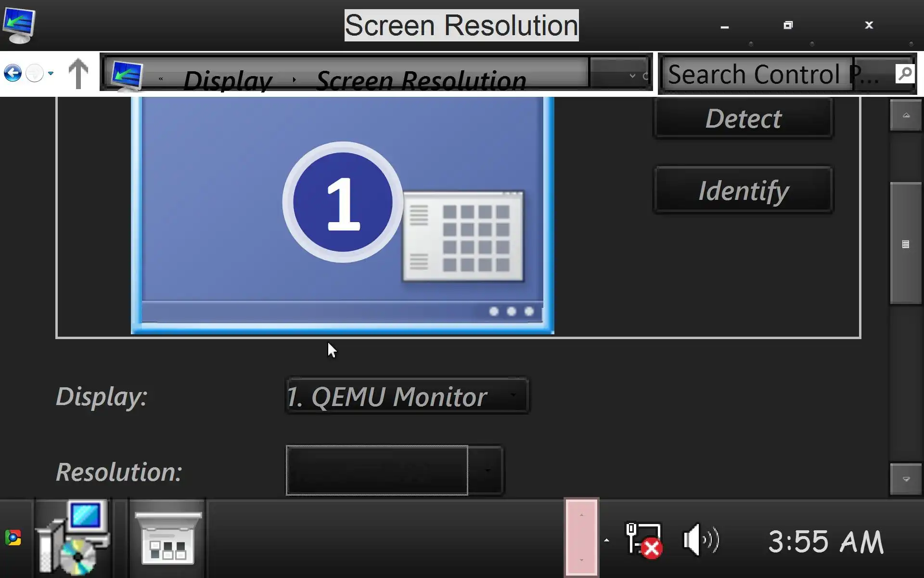Expand the Resolution dropdown arrow
The width and height of the screenshot is (924, 578).
click(487, 470)
